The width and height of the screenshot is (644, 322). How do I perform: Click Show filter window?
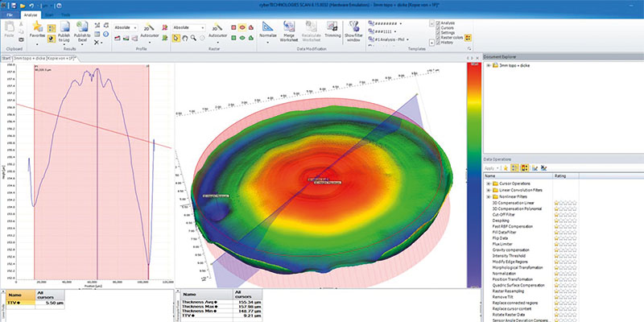pos(353,31)
